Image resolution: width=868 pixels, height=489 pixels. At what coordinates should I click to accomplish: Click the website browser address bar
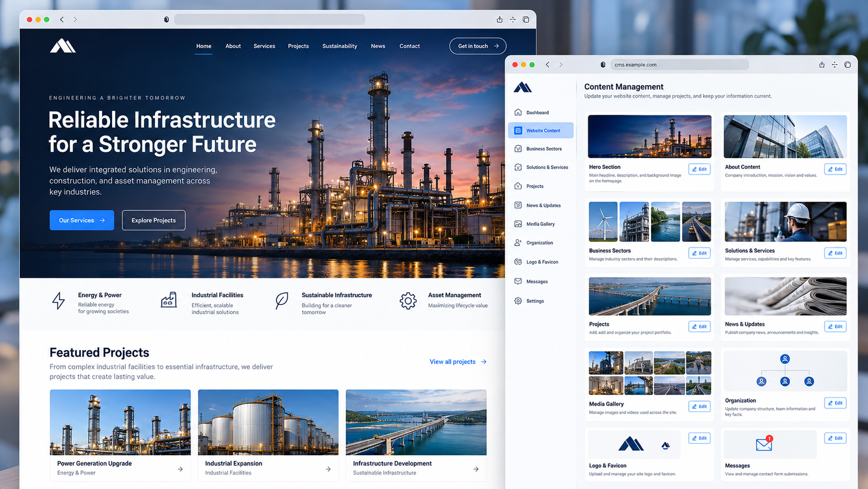(x=269, y=19)
